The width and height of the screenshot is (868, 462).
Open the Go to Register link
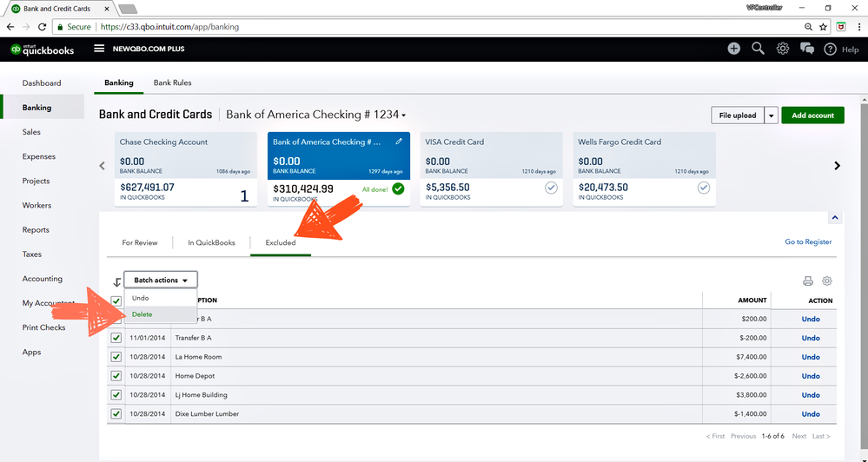click(808, 241)
